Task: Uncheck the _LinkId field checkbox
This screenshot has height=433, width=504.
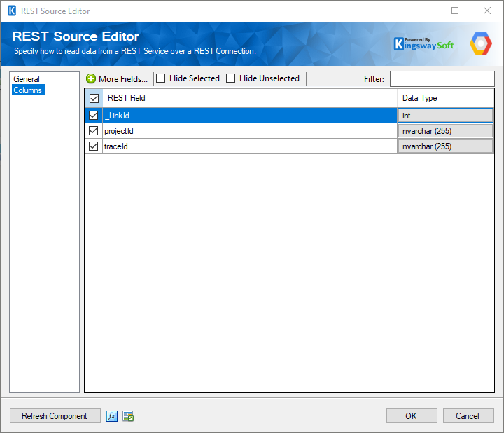Action: click(94, 115)
